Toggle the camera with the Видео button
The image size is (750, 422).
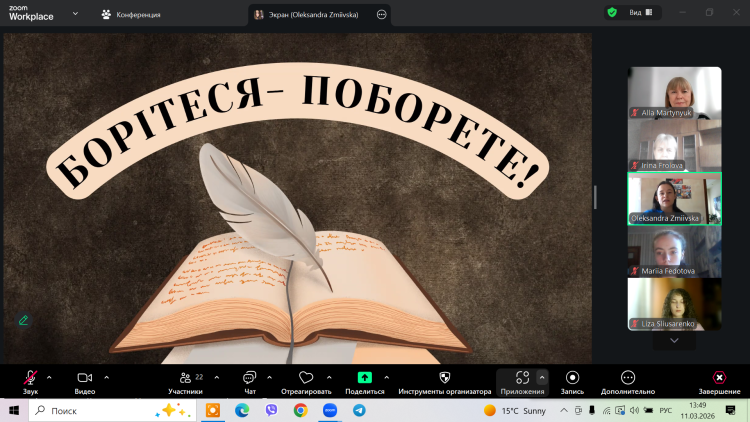click(x=85, y=382)
